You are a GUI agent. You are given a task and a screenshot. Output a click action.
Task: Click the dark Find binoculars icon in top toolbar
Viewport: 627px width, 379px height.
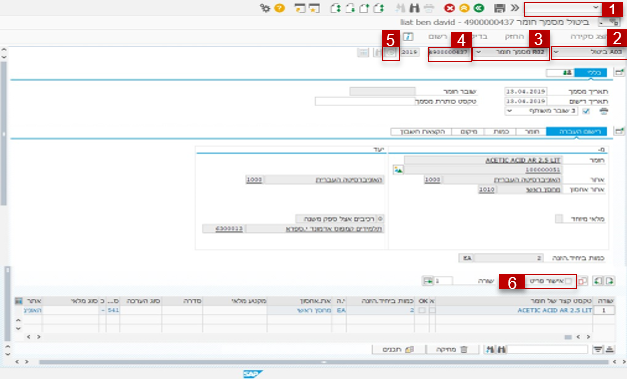tap(414, 8)
